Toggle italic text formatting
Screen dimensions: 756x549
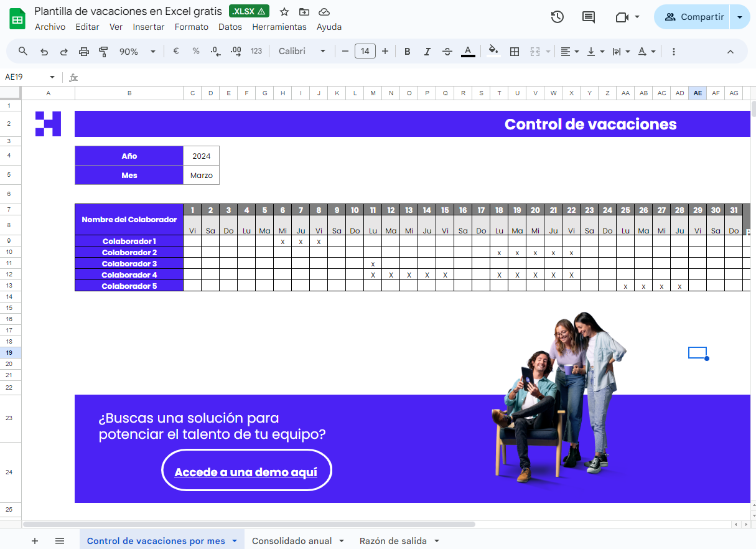[x=427, y=52]
